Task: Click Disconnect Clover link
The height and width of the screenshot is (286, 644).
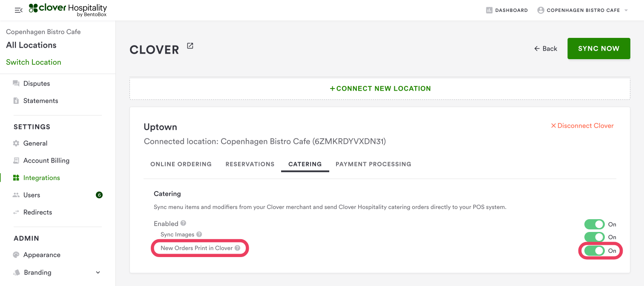Action: [x=582, y=126]
